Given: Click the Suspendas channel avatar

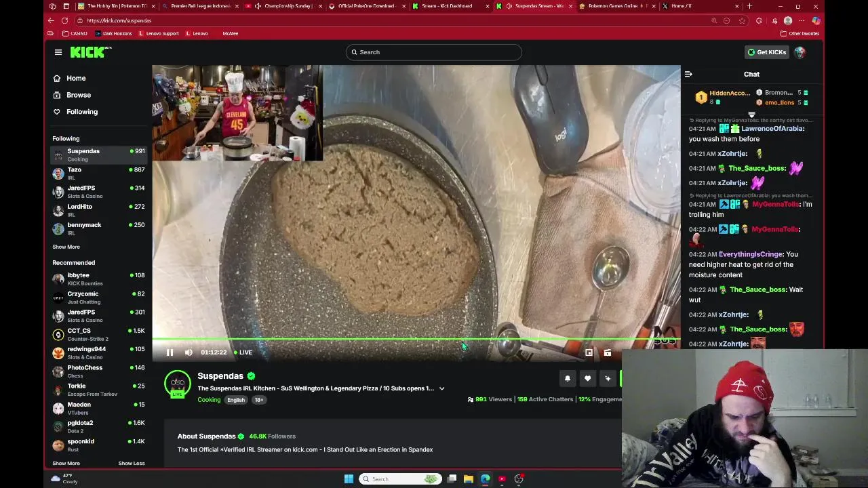Looking at the screenshot, I should pyautogui.click(x=178, y=384).
